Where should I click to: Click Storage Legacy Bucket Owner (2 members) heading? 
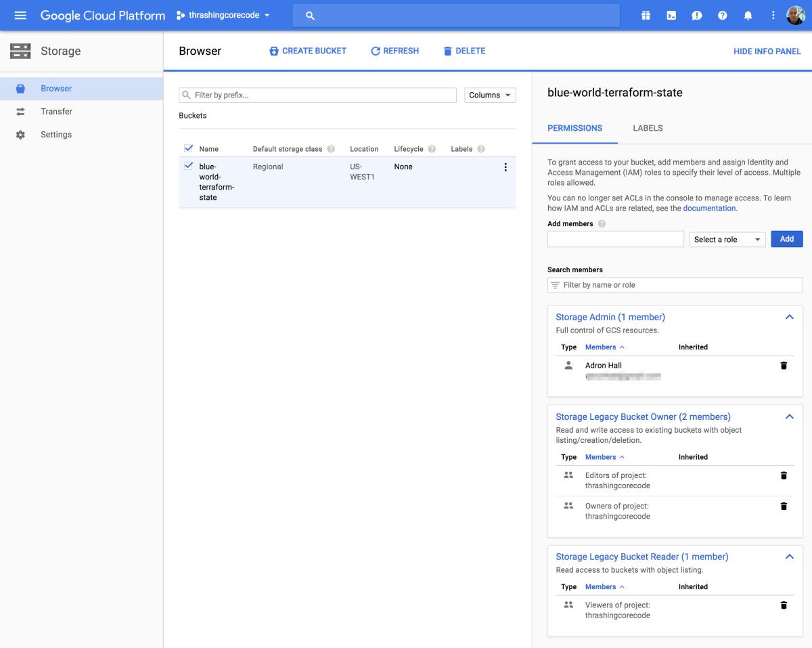point(643,416)
